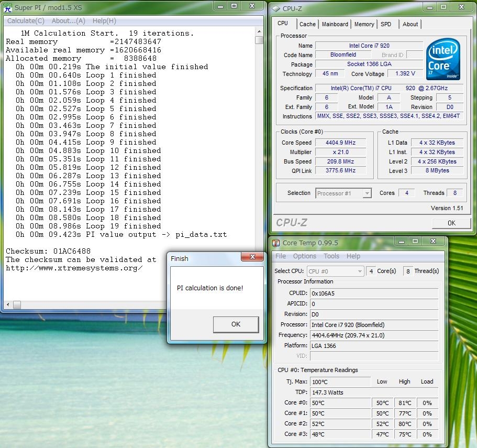This screenshot has height=448, width=477.
Task: Open the About...(A) menu in Super PI
Action: 69,20
